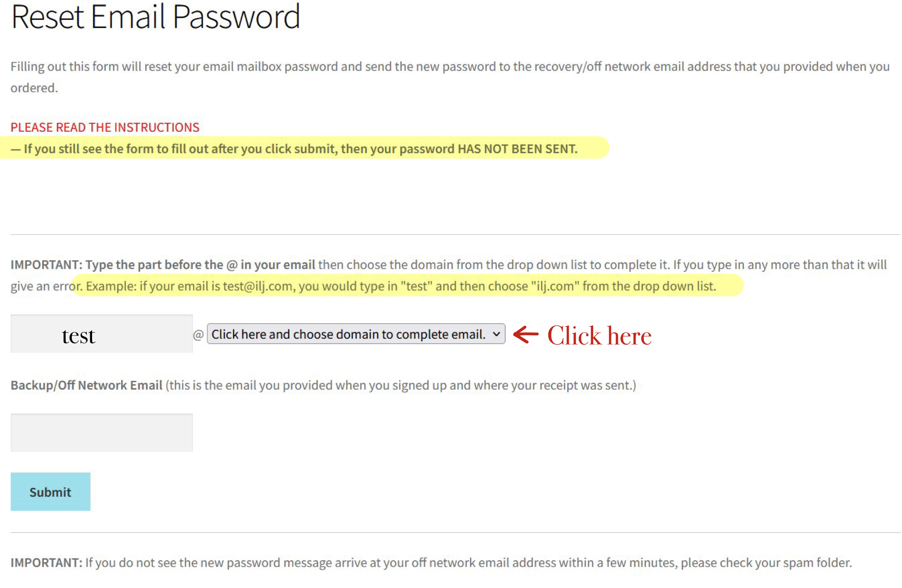
Task: Click the red "Click here" annotation text
Action: (x=599, y=336)
